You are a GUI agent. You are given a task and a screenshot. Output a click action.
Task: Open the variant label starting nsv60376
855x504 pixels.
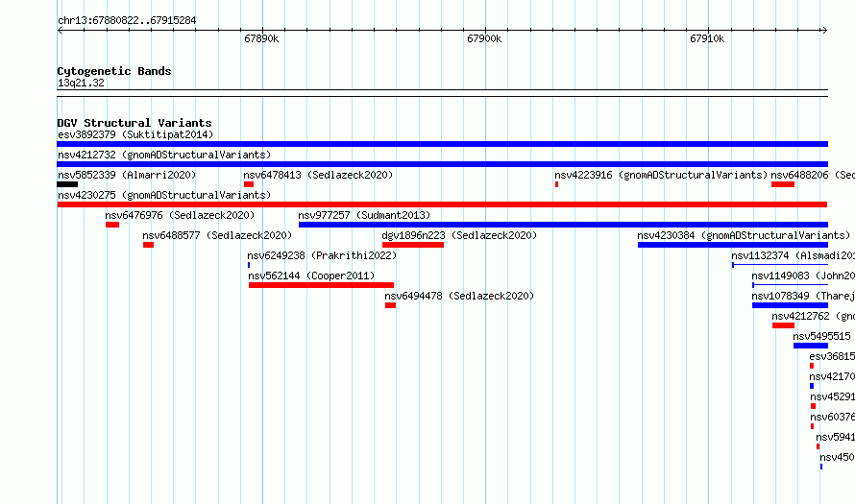pos(833,417)
